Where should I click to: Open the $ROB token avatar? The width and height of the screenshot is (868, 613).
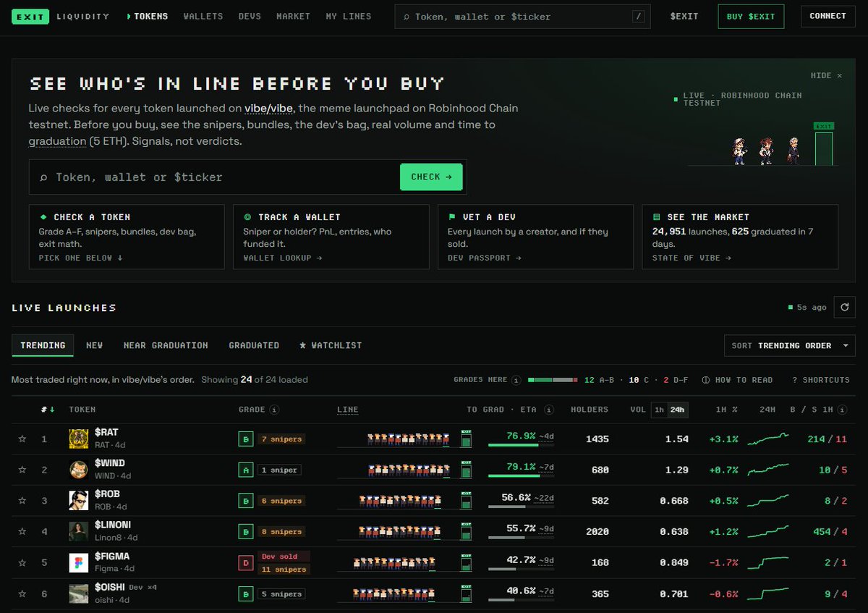(x=79, y=501)
